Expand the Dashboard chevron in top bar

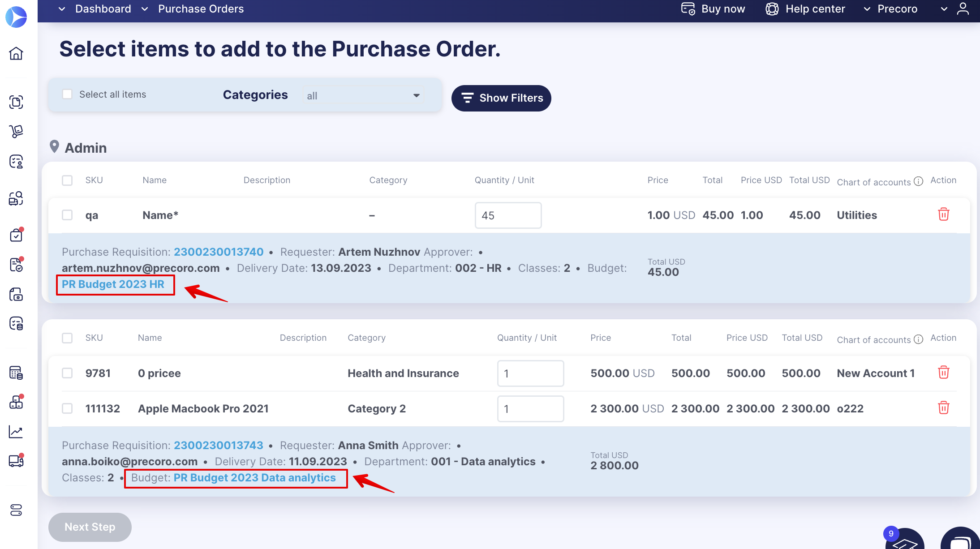61,9
